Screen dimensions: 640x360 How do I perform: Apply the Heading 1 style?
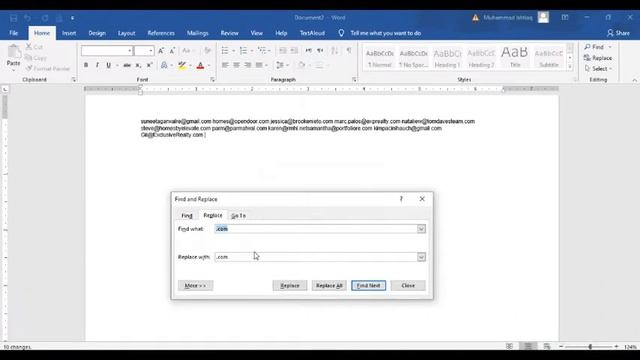447,58
